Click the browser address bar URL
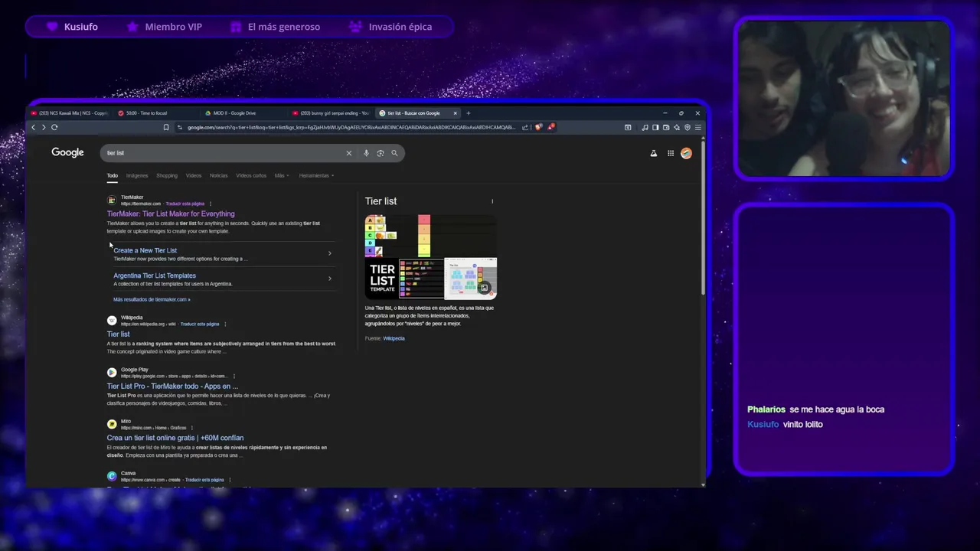The width and height of the screenshot is (980, 551). pyautogui.click(x=351, y=127)
